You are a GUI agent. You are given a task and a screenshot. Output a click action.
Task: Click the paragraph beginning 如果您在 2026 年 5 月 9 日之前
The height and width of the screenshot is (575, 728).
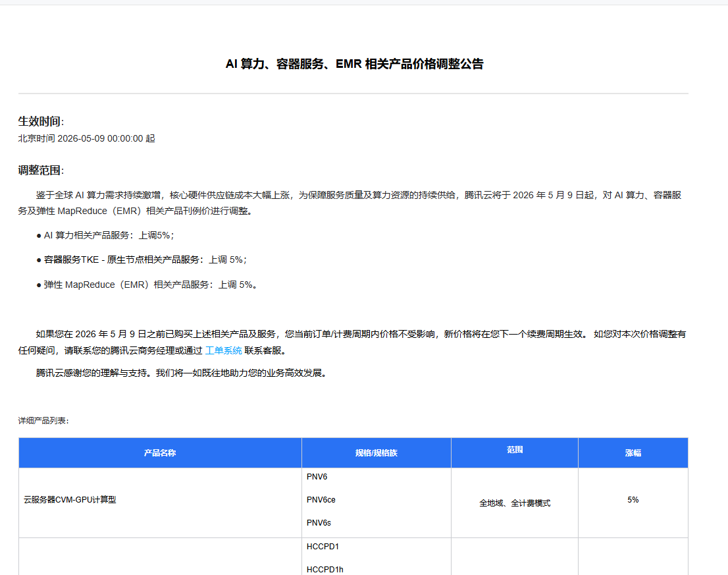click(352, 342)
